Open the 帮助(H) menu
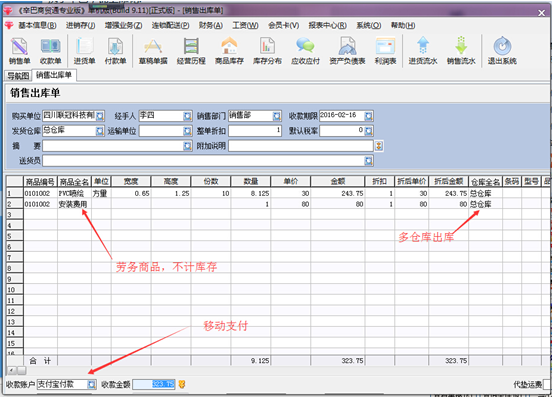Image resolution: width=552 pixels, height=399 pixels. pos(403,25)
